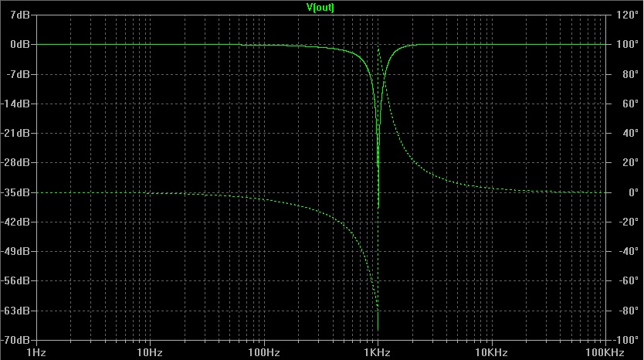The width and height of the screenshot is (644, 360).
Task: Click the -28dB magnitude axis label
Action: click(15, 163)
